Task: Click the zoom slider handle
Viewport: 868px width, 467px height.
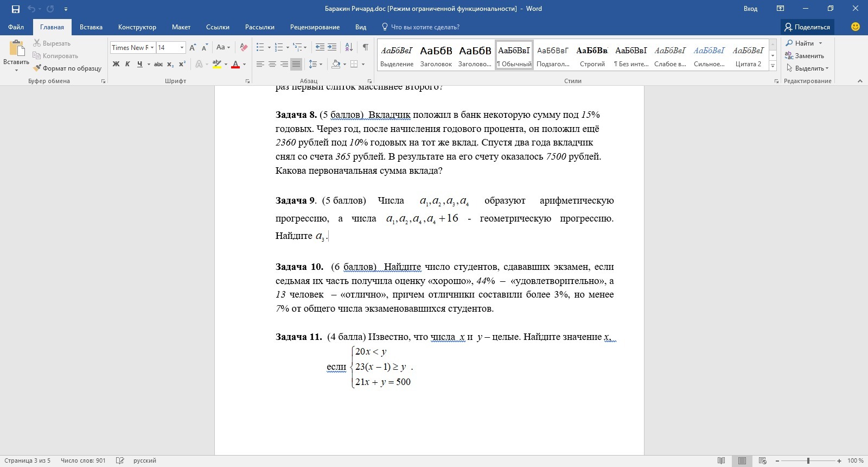Action: 808,460
